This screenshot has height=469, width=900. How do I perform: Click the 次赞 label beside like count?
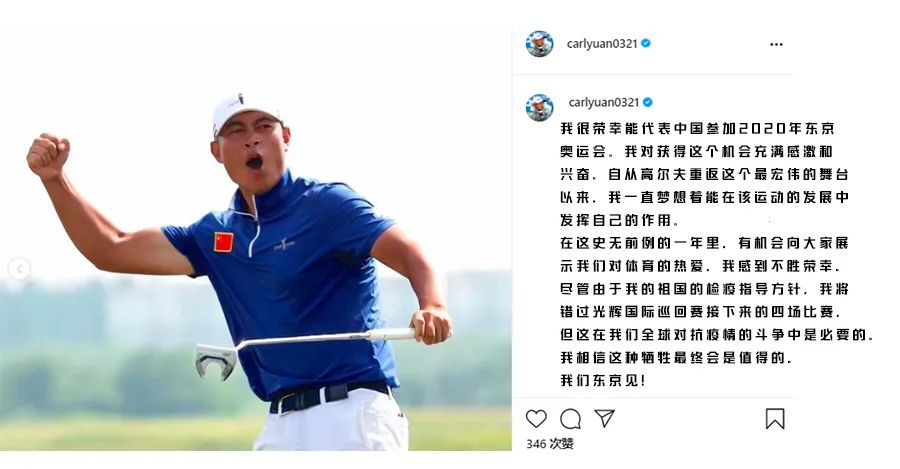click(x=561, y=443)
